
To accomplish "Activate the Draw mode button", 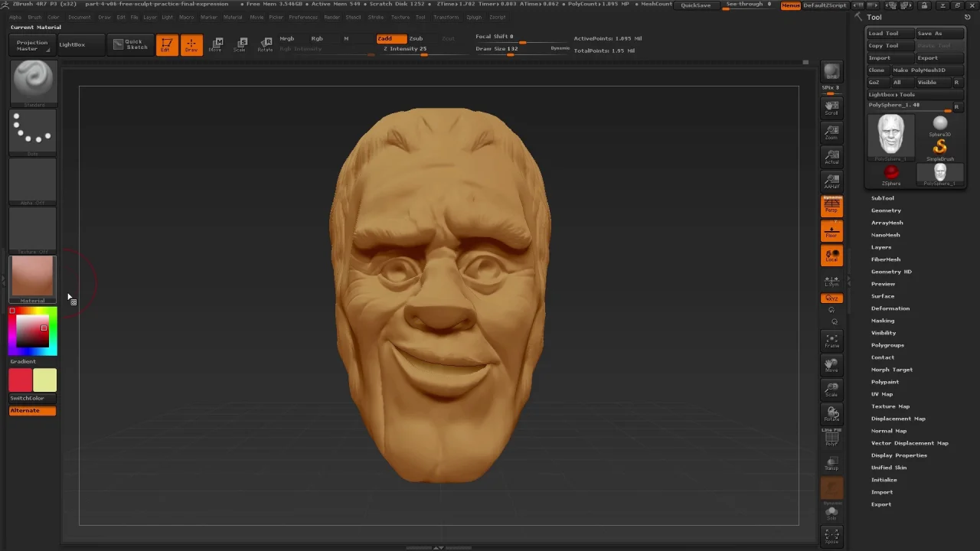I will pos(191,45).
